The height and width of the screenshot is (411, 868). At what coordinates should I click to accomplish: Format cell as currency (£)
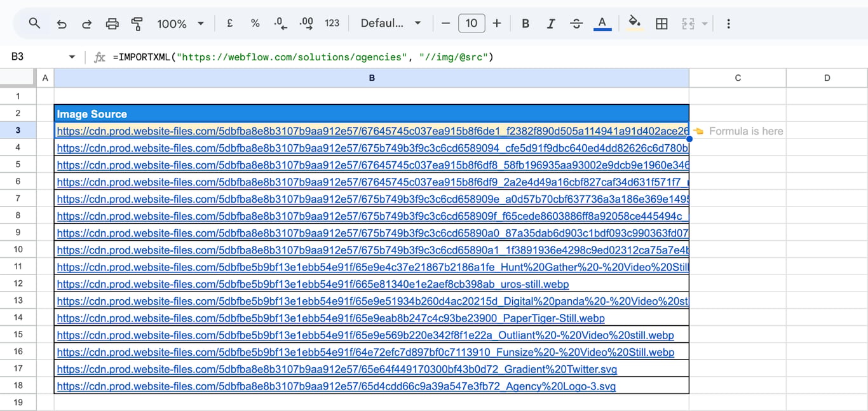pos(229,24)
